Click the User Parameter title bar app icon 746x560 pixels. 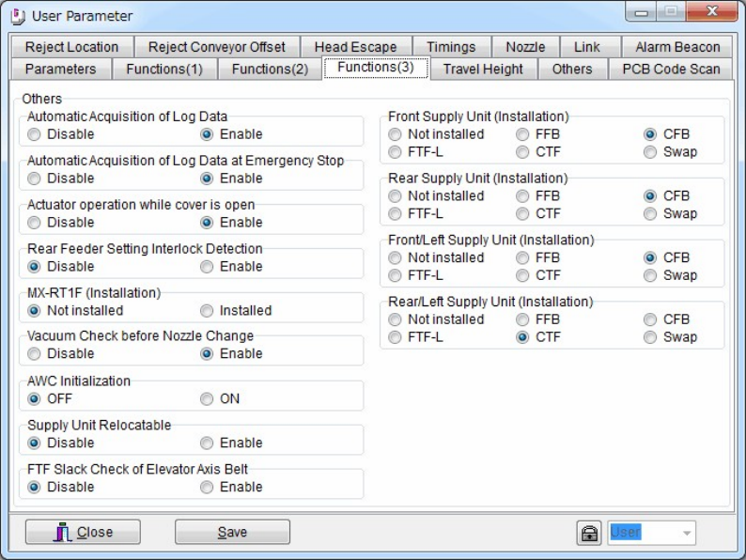18,15
